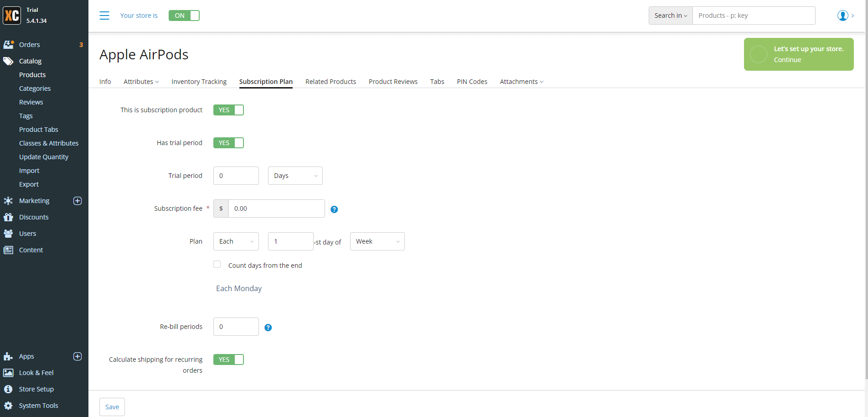Check 'Count days from the end'
The image size is (868, 417).
point(217,265)
